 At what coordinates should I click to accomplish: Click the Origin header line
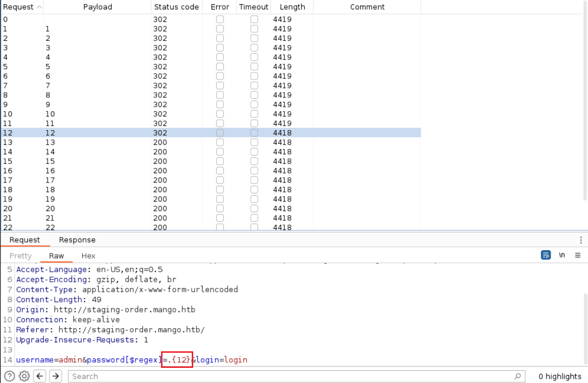coord(105,310)
